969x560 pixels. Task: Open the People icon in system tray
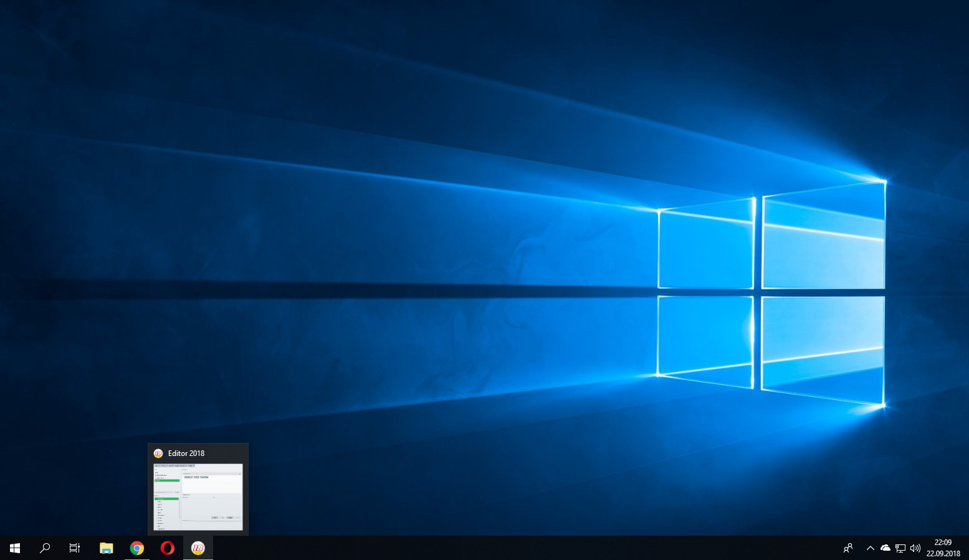[x=848, y=548]
